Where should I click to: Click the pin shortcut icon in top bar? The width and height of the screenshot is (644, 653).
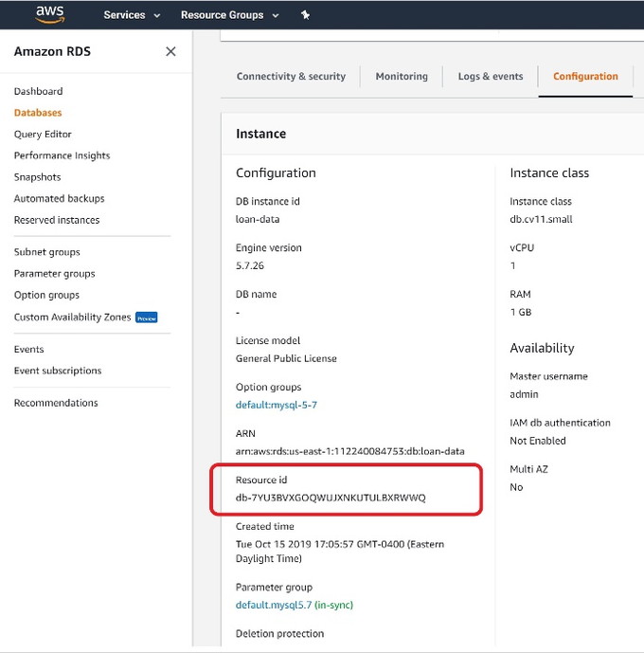(x=305, y=15)
